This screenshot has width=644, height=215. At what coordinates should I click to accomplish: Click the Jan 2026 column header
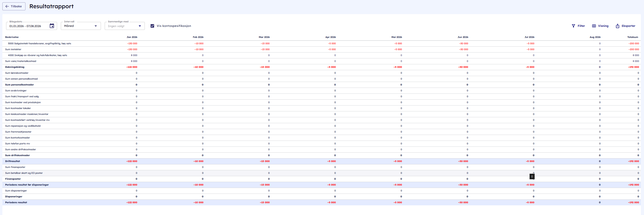tap(132, 37)
